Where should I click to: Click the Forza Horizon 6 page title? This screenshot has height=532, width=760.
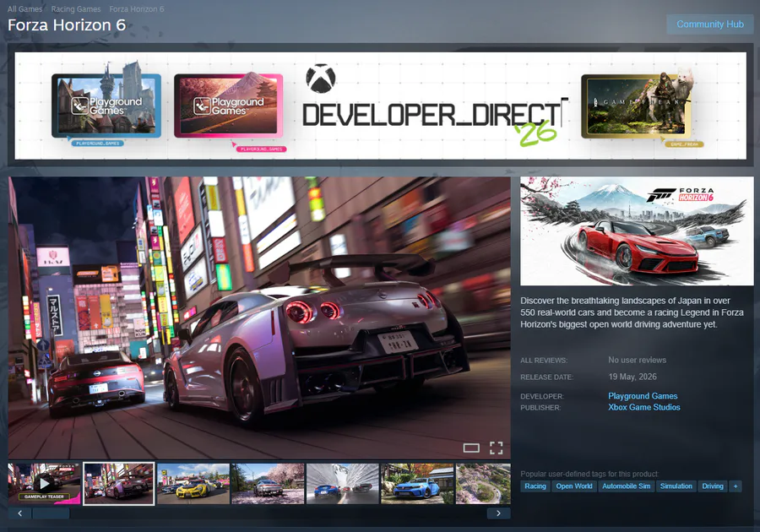pos(67,24)
